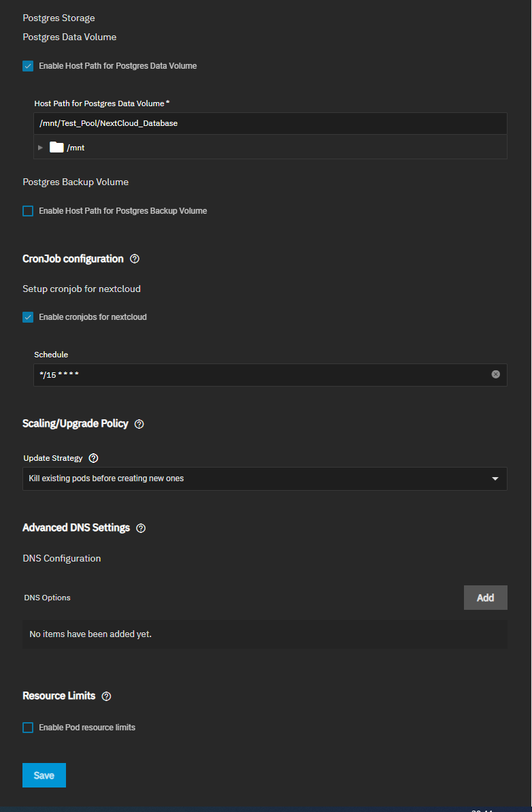Viewport: 532px width, 812px height.
Task: Expand the /mnt directory tree arrow
Action: [40, 147]
